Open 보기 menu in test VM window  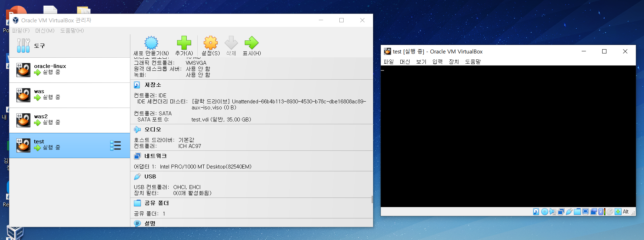pyautogui.click(x=421, y=62)
